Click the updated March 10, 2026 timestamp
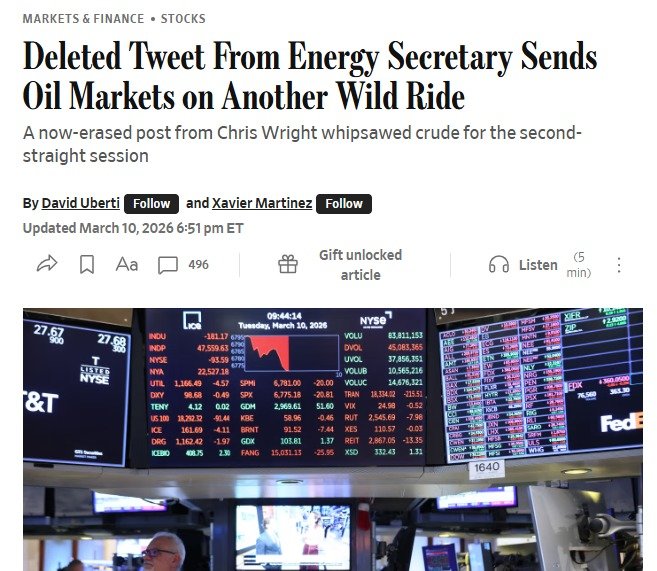 [133, 228]
